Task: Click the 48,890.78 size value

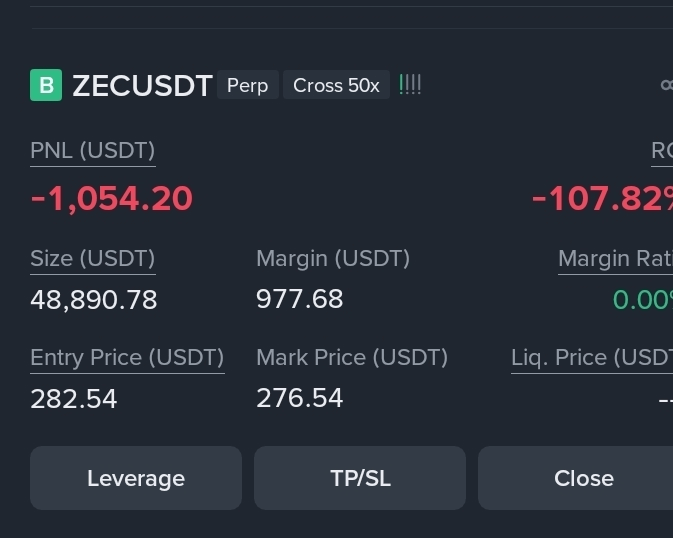Action: (x=94, y=300)
